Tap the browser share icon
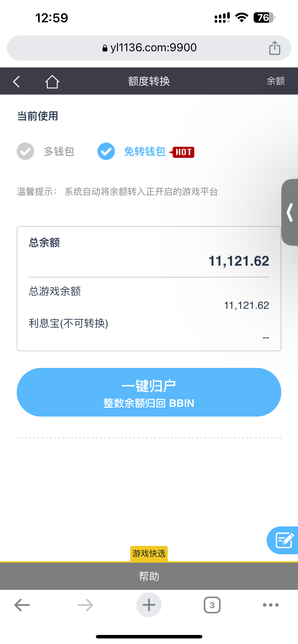The height and width of the screenshot is (644, 298). point(275,48)
